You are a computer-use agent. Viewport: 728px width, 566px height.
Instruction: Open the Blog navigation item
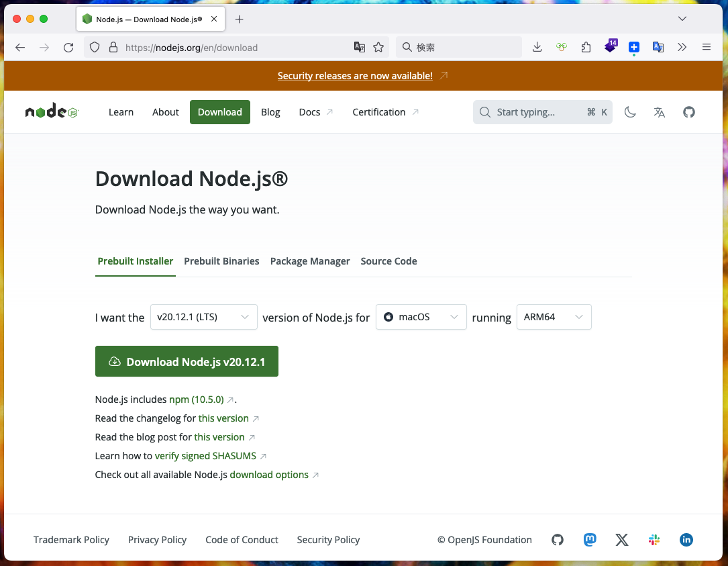point(270,112)
